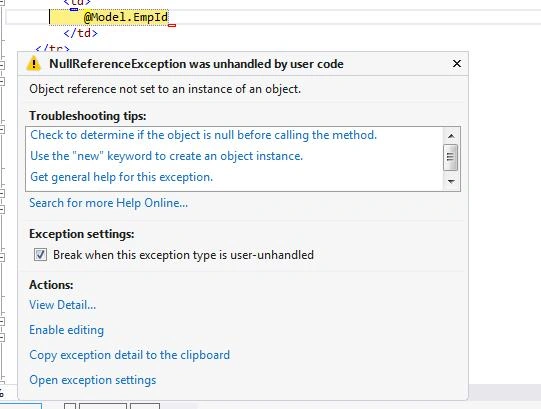Click the troubleshooting tips scrollbar thumb

[x=450, y=157]
